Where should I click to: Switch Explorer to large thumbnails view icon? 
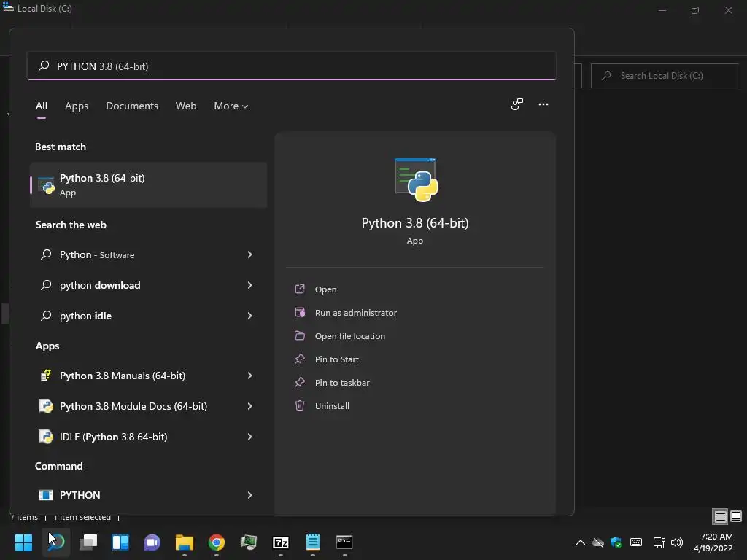coord(736,516)
